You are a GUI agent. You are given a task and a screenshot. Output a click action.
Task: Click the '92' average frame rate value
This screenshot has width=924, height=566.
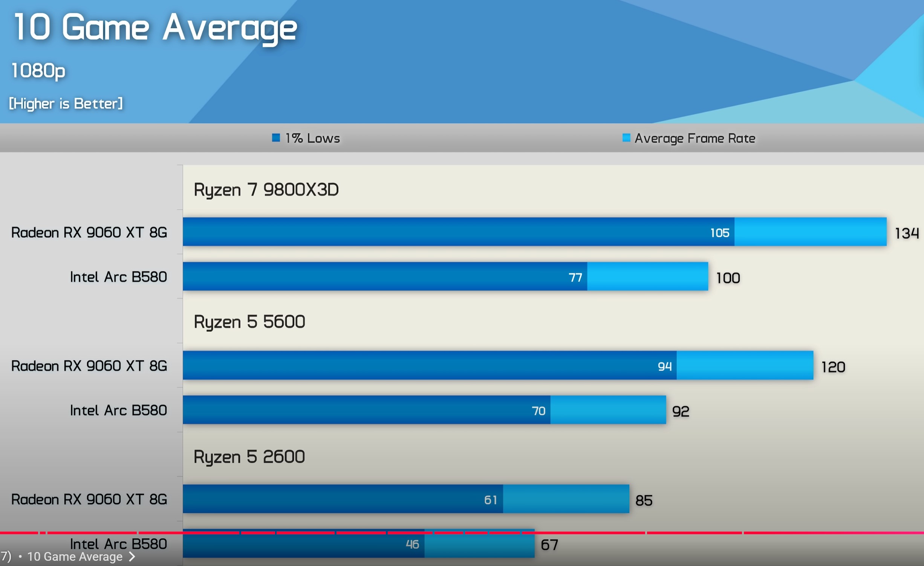coord(681,412)
